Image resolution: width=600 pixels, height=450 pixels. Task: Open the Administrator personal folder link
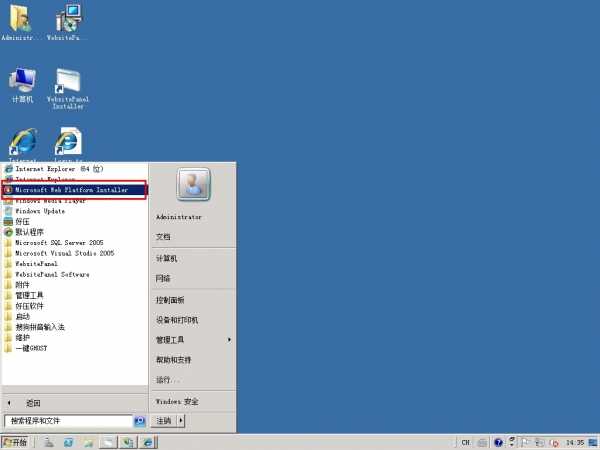click(179, 217)
